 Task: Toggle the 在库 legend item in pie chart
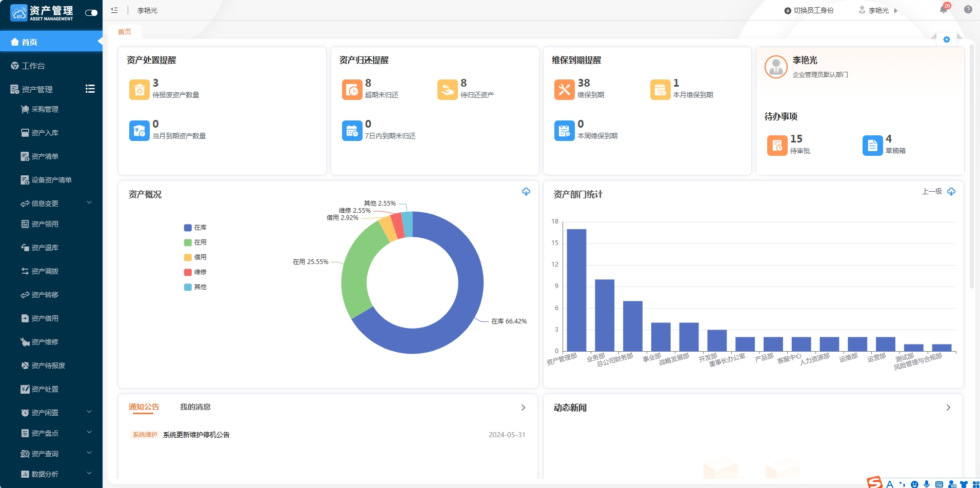click(195, 228)
